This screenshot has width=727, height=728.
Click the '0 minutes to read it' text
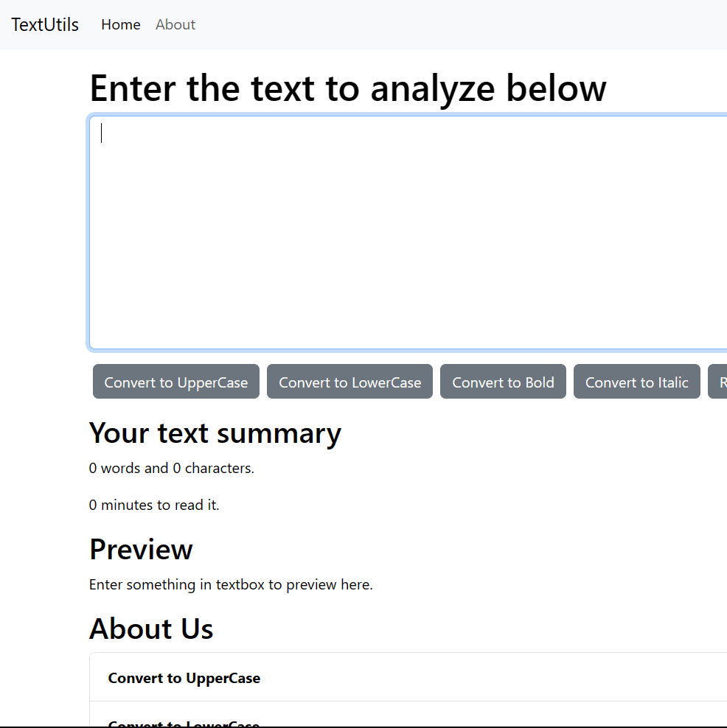[x=154, y=505]
